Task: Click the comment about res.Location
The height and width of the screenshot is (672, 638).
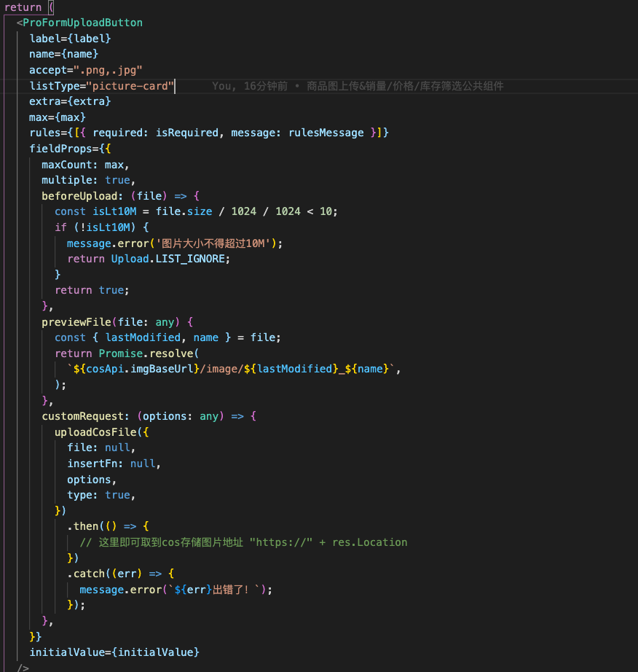Action: coord(244,542)
